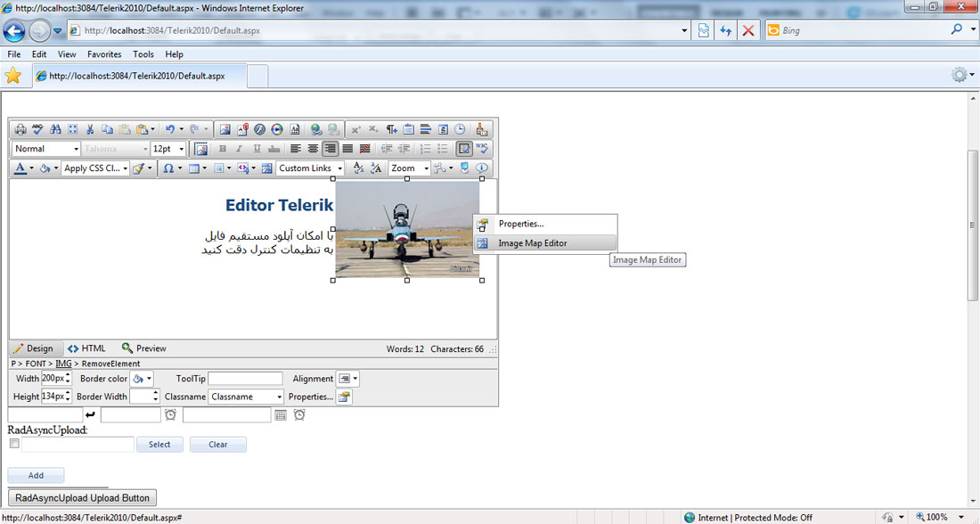
Task: Open time picker alarm icon after calendar
Action: click(299, 414)
